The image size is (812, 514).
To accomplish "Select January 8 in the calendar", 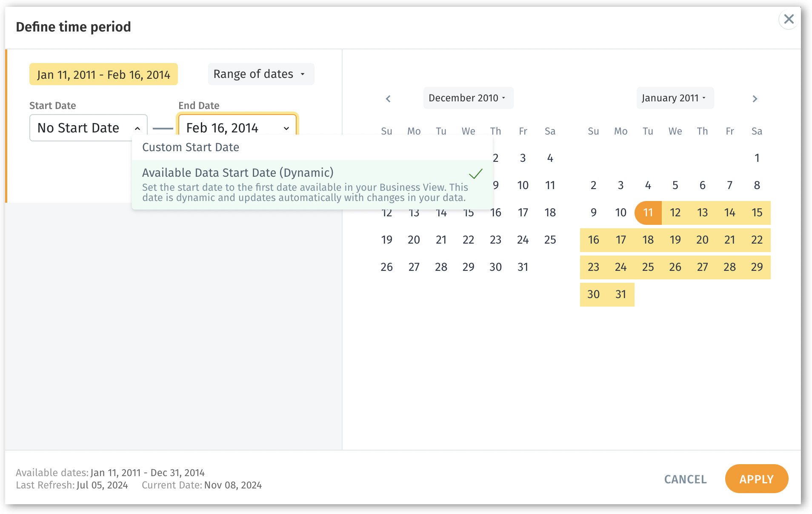I will [x=757, y=185].
